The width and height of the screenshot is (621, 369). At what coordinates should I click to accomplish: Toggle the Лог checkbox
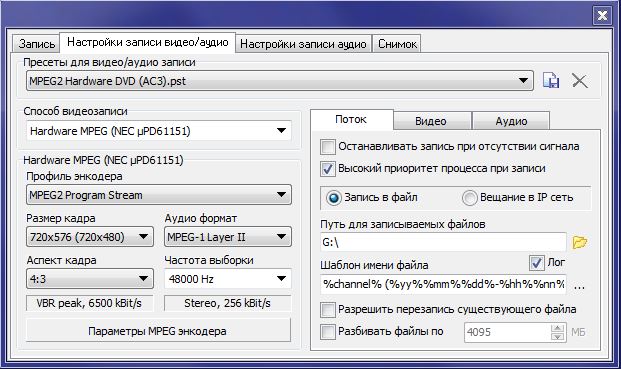click(x=537, y=262)
